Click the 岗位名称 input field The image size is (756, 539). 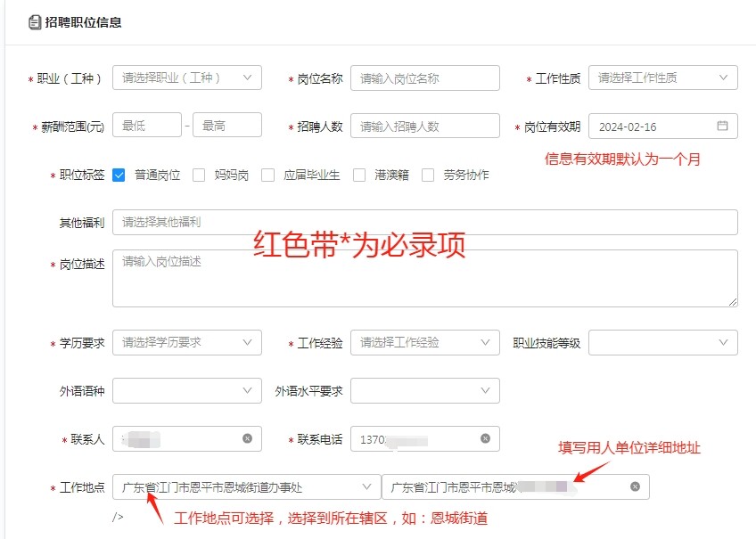tap(424, 78)
